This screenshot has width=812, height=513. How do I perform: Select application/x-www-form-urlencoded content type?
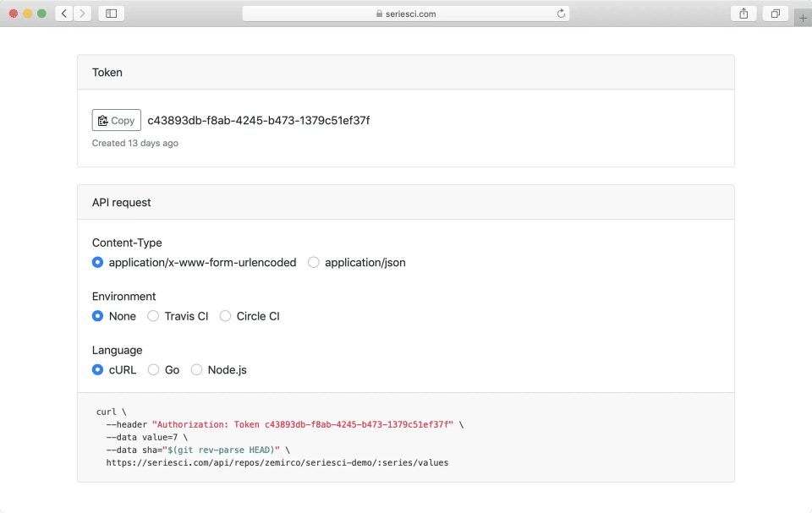click(98, 263)
